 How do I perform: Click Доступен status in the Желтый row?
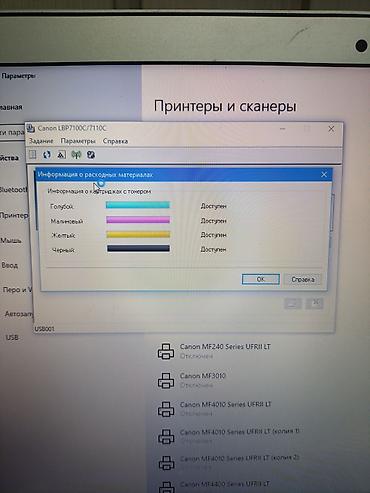pyautogui.click(x=213, y=235)
